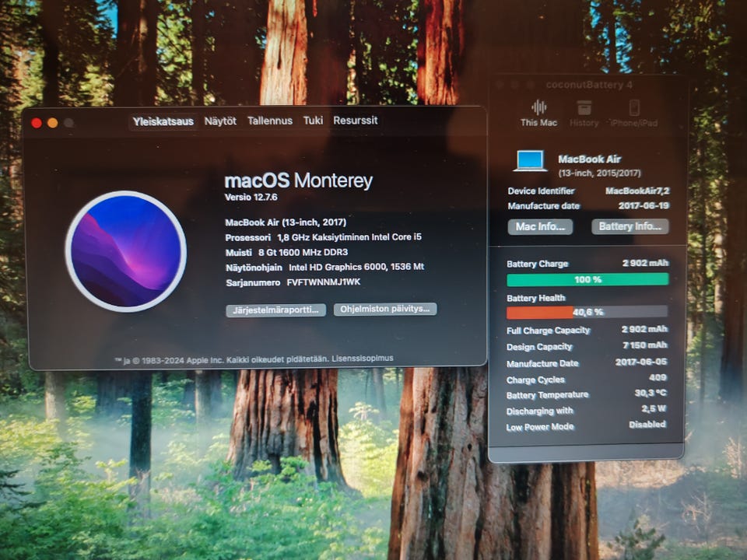Click the Versio 12.7.6 text

pos(251,197)
